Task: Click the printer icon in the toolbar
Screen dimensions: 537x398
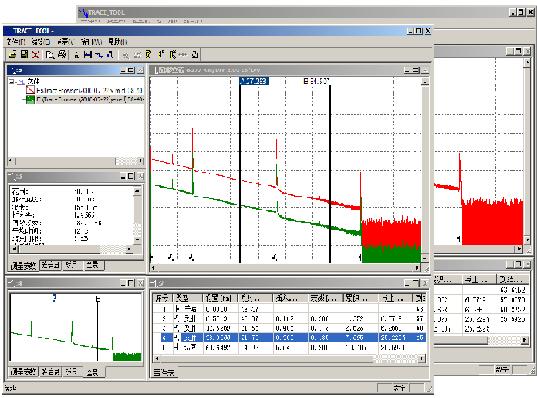Action: click(62, 54)
